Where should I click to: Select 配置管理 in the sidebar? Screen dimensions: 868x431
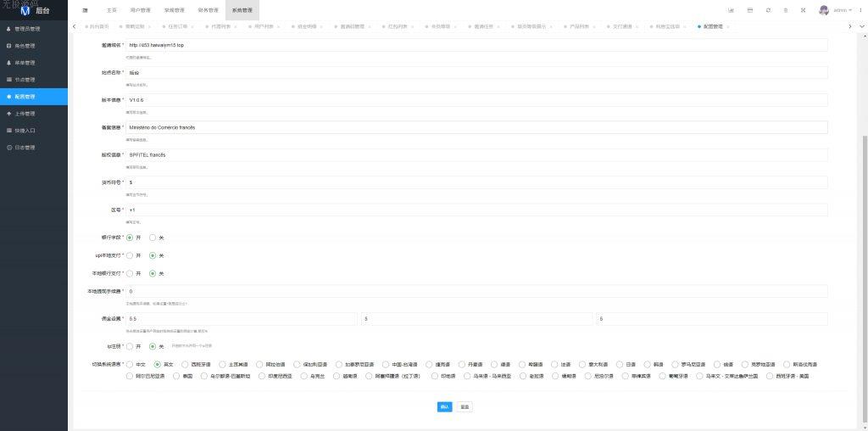tap(34, 97)
